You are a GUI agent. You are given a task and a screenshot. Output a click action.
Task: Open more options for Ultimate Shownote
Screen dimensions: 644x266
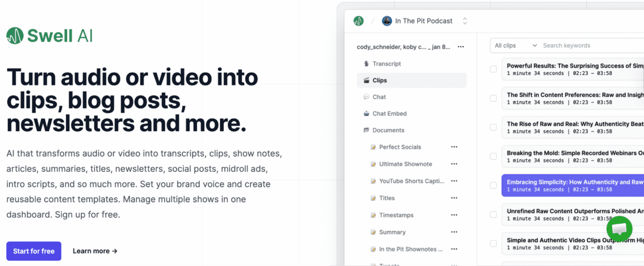click(x=454, y=164)
